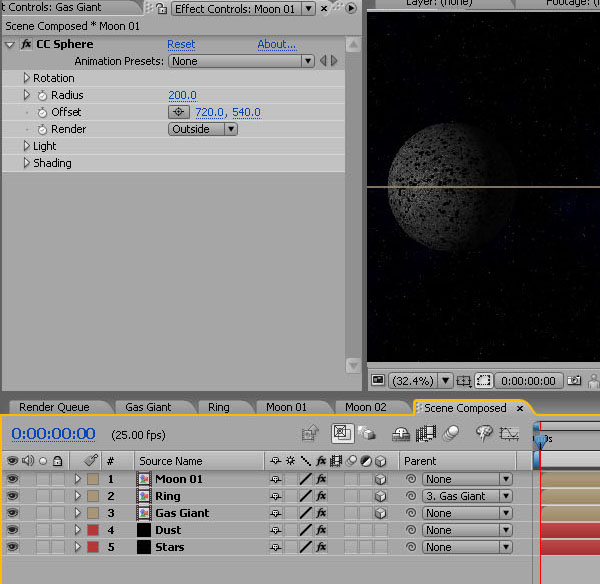
Task: Open the Moon 02 composition tab
Action: pos(365,407)
